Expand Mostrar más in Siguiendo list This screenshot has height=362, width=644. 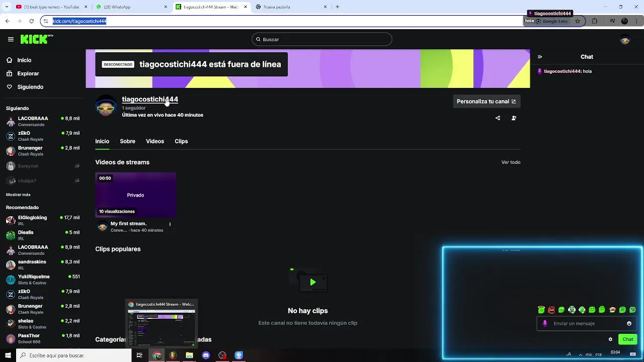click(18, 195)
